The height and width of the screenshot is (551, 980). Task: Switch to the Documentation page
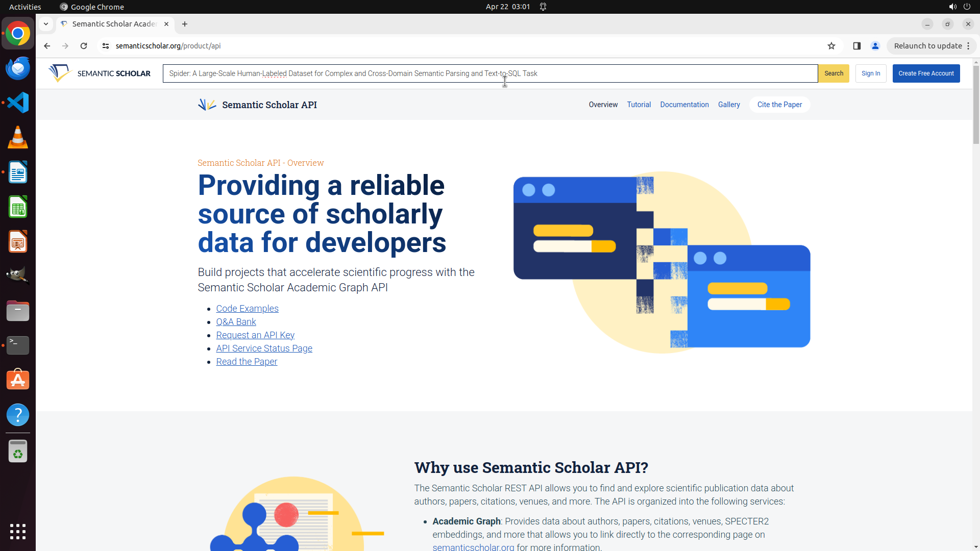coord(684,105)
